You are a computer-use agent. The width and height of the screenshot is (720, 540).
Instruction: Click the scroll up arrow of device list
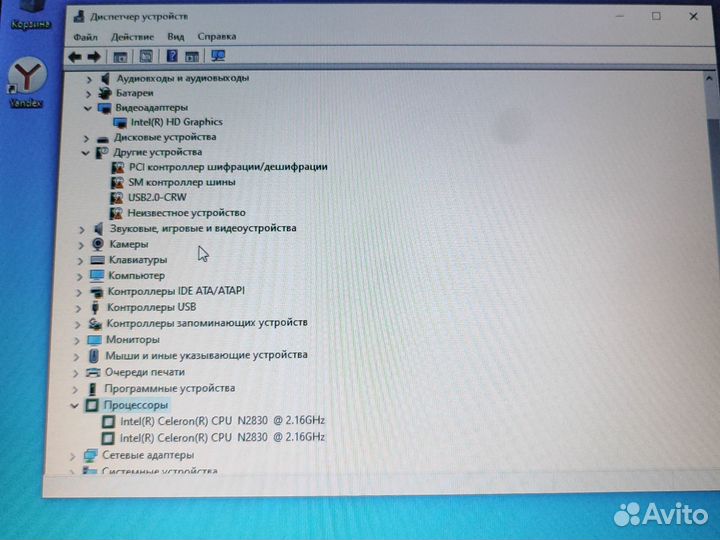[x=709, y=79]
